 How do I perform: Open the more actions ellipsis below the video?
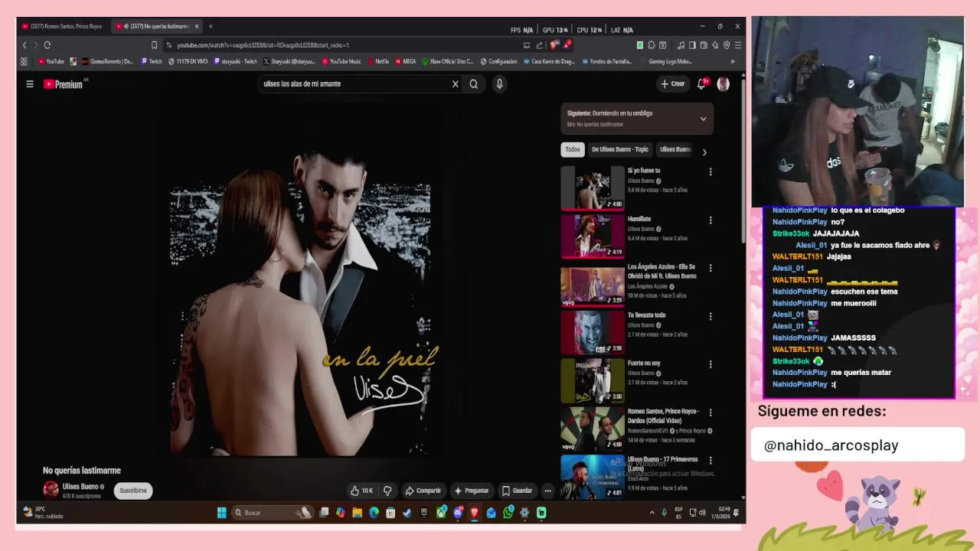[547, 491]
